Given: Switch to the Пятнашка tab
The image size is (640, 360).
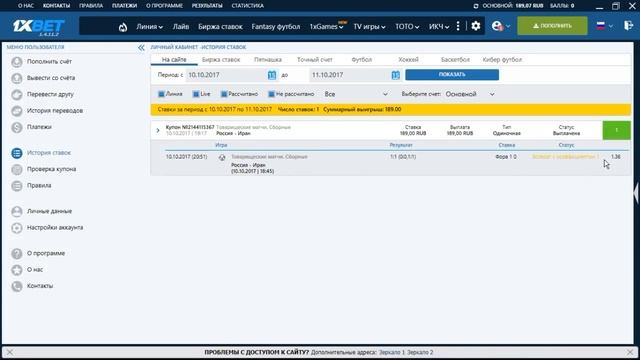Looking at the screenshot, I should pyautogui.click(x=268, y=60).
